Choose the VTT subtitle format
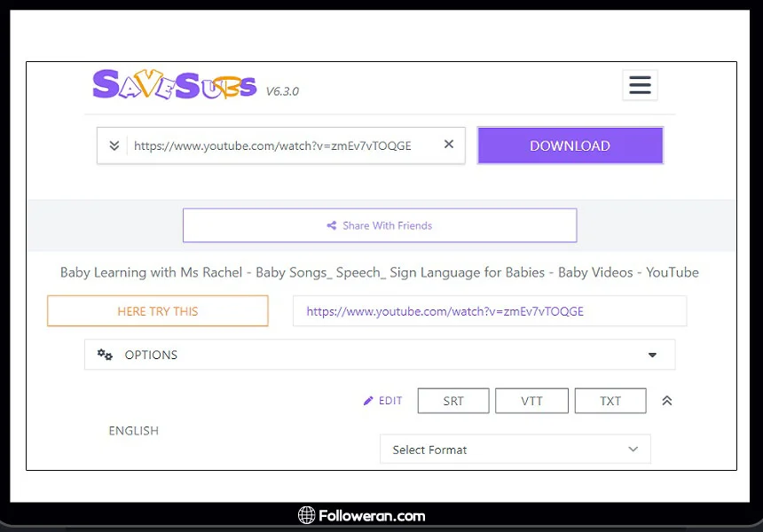Viewport: 763px width, 532px height. (531, 401)
